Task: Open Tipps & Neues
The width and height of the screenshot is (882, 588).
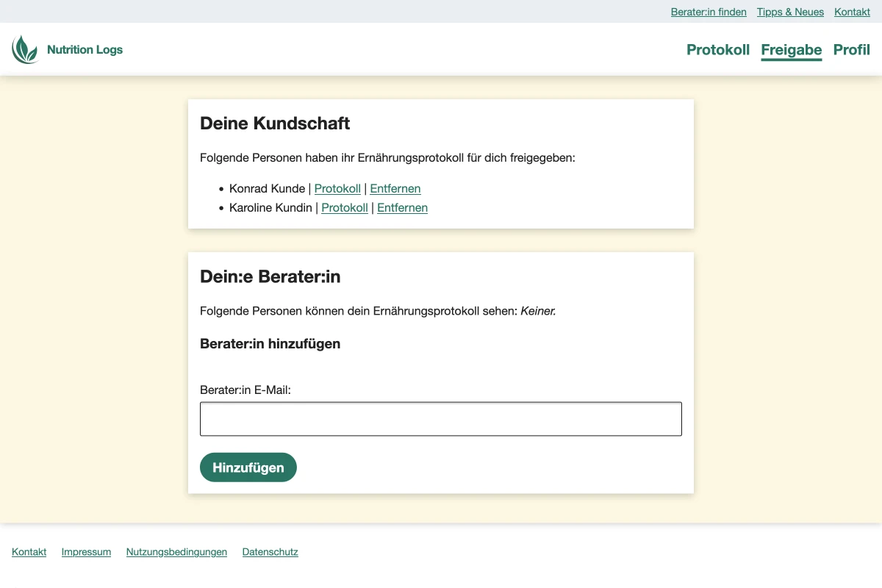Action: coord(790,12)
